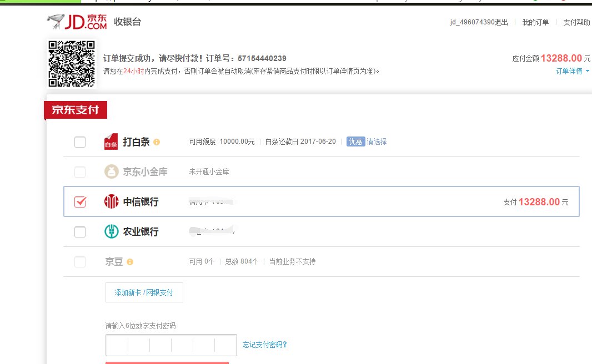
Task: Click the order number 57154440239
Action: (262, 58)
